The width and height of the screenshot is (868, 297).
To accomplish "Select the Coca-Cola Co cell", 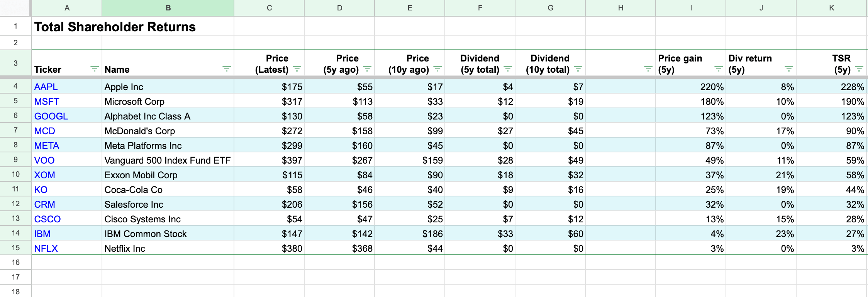I will tap(168, 189).
